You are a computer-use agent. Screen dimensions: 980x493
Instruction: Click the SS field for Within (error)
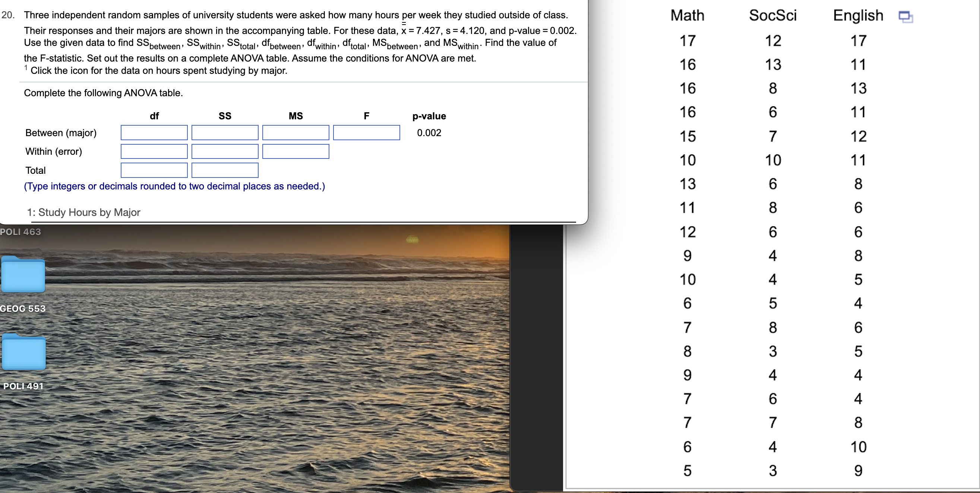[224, 151]
